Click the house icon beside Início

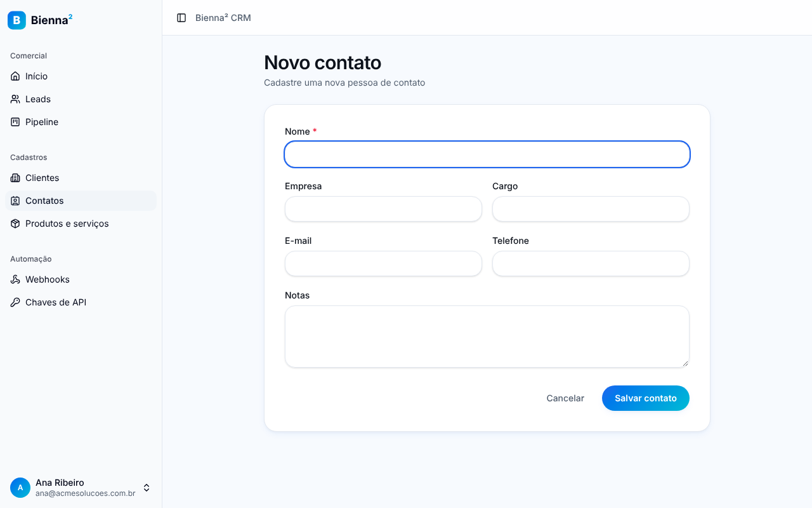pos(15,76)
